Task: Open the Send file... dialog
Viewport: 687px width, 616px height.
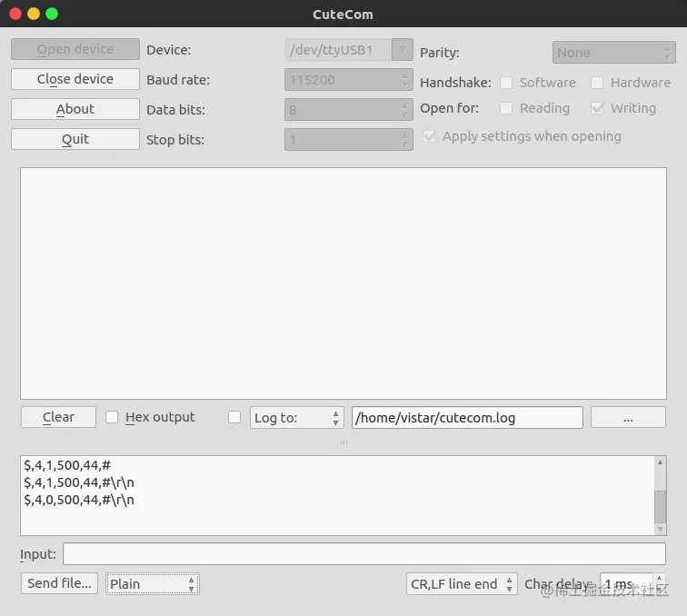Action: click(x=59, y=583)
